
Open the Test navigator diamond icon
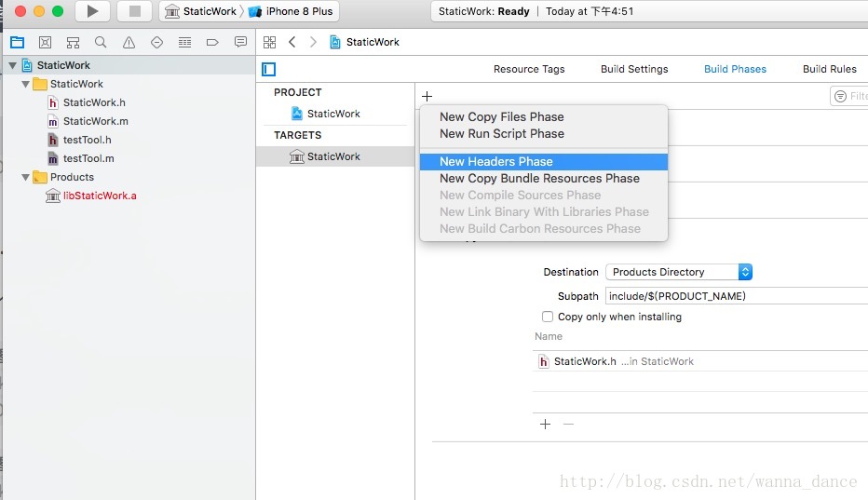coord(156,42)
